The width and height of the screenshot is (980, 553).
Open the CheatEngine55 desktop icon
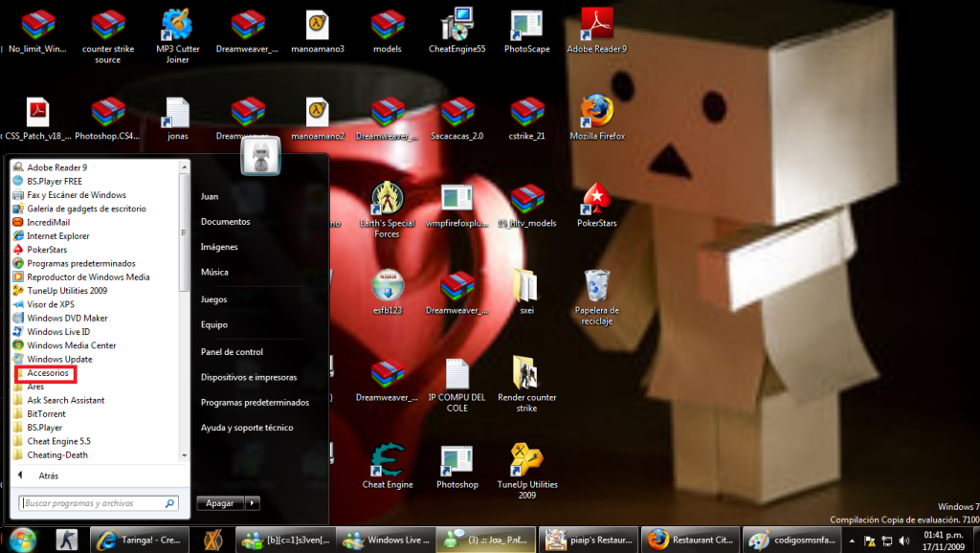coord(457,32)
